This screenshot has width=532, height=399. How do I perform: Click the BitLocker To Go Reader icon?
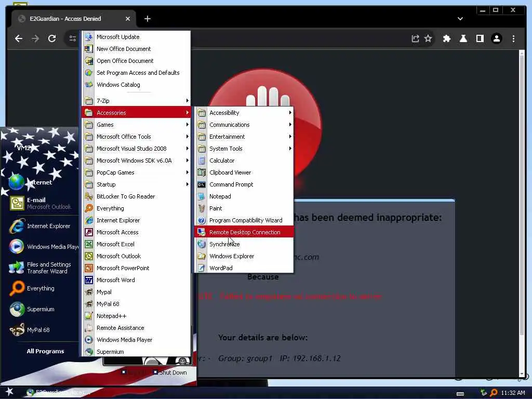tap(89, 196)
